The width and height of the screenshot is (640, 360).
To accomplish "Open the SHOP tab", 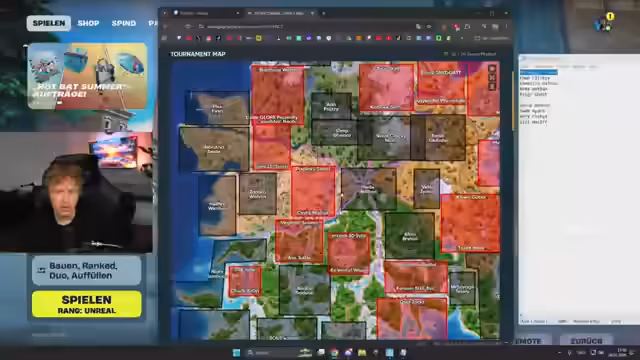I will coord(88,23).
